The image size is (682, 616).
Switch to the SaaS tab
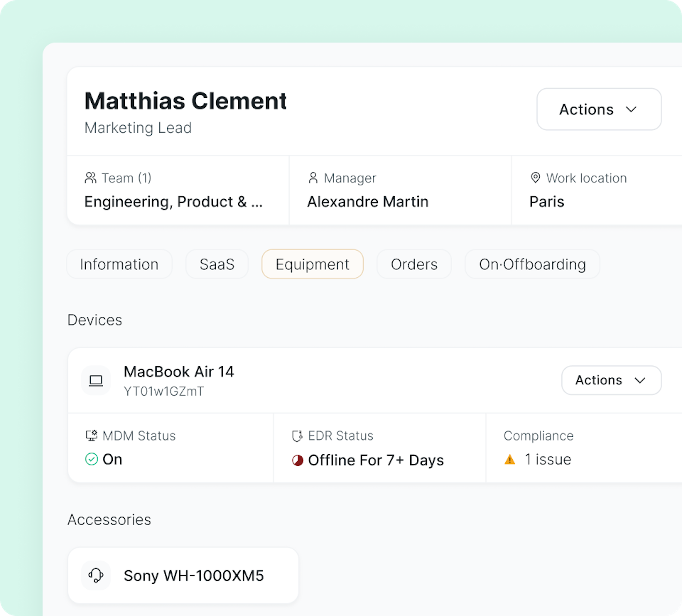(217, 264)
